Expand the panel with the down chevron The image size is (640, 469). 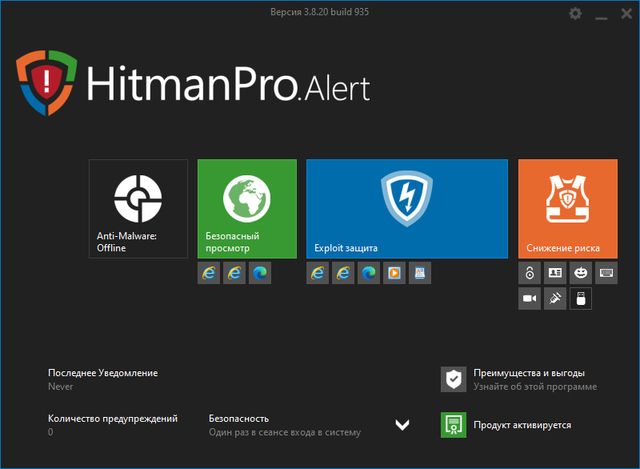pos(402,425)
